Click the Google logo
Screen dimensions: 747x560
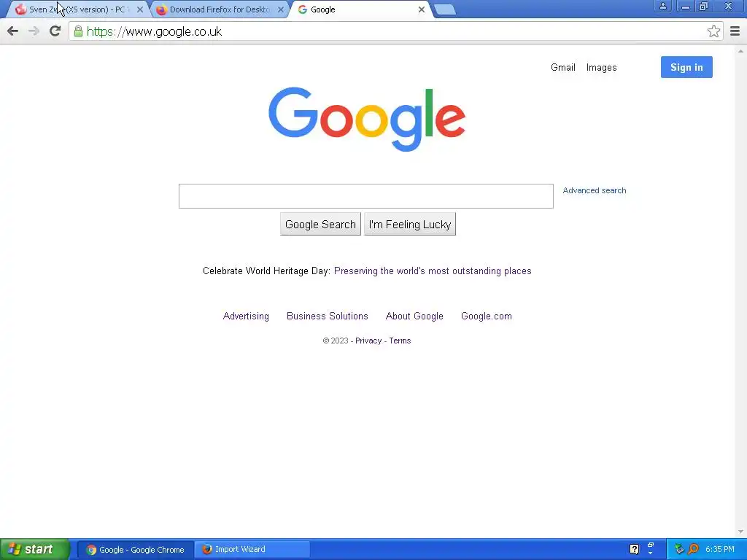click(367, 119)
